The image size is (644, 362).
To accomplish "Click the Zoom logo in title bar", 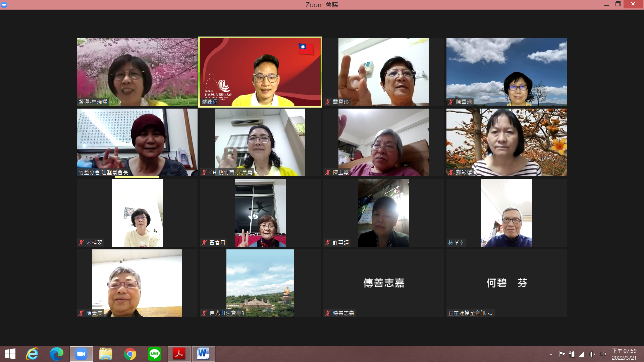I will [x=4, y=4].
